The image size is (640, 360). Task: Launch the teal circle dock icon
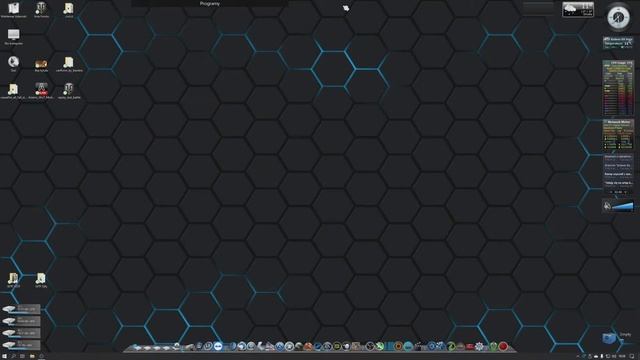point(408,347)
